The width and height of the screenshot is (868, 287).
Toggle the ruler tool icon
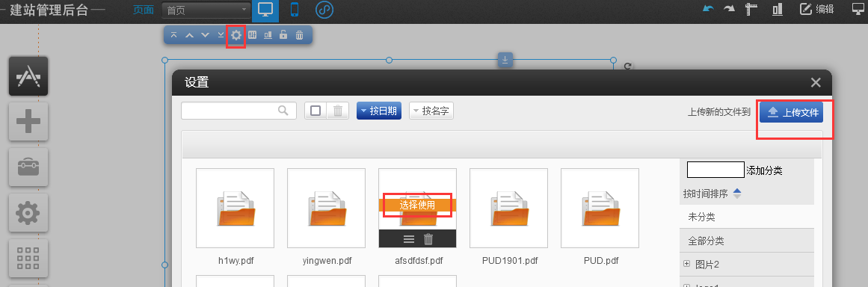coord(751,9)
